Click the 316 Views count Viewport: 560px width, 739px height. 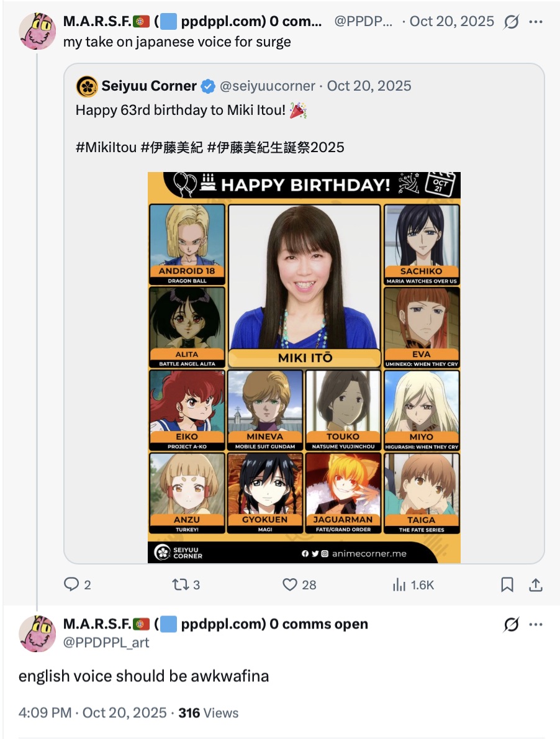(x=208, y=713)
